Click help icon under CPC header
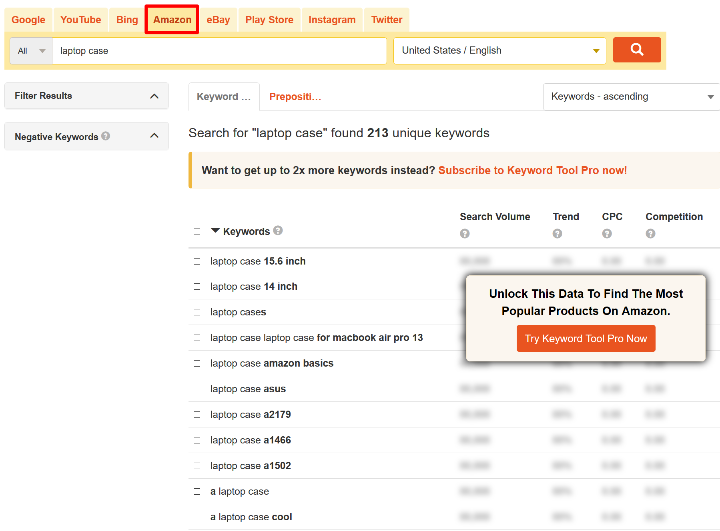 (x=606, y=234)
